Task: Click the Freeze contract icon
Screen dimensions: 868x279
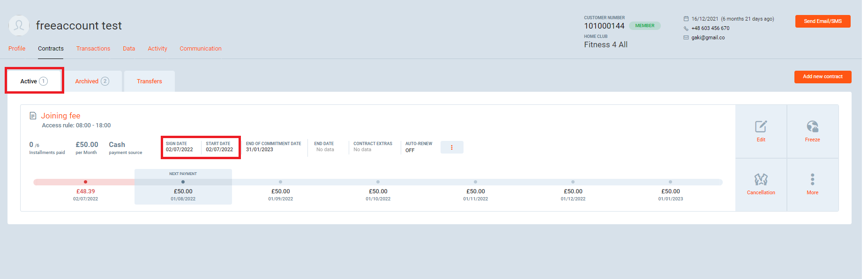Action: [812, 127]
